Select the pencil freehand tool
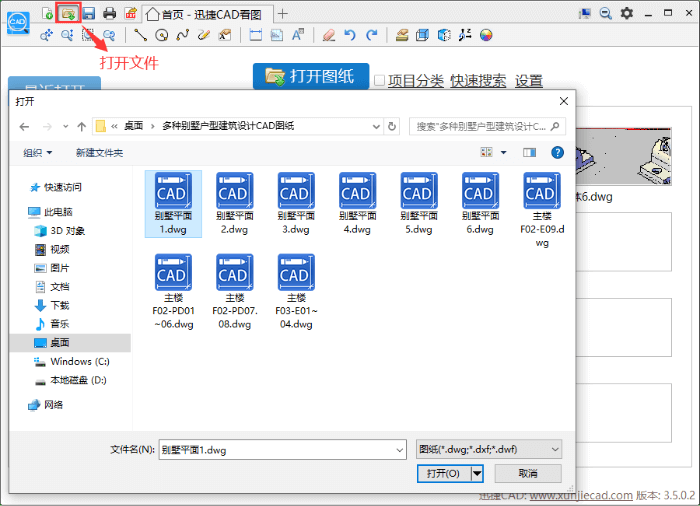The width and height of the screenshot is (700, 506). 204,35
